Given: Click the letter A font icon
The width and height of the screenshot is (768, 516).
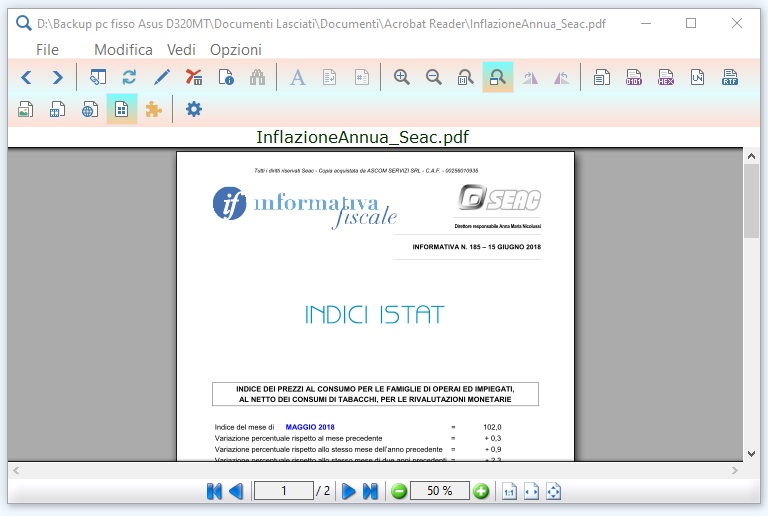Looking at the screenshot, I should pos(298,77).
